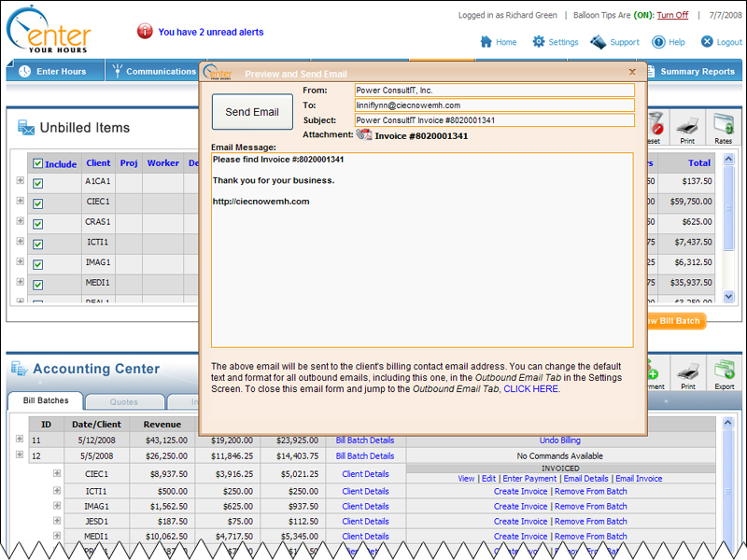Follow the CLICK HERE link in dialog
The height and width of the screenshot is (560, 747).
[531, 389]
